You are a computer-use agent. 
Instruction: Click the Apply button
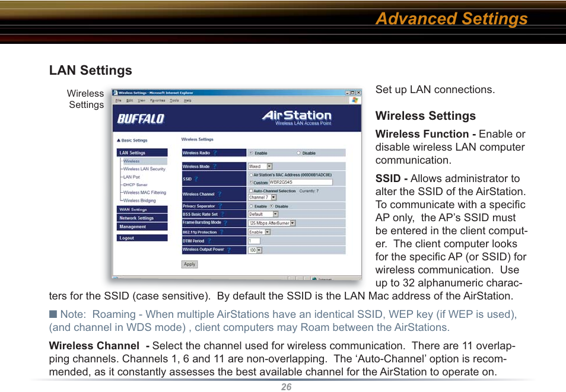189,264
